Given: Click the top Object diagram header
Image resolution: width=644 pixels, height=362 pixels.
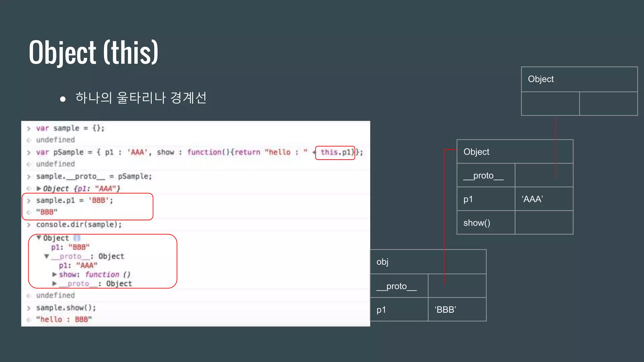Looking at the screenshot, I should [x=579, y=79].
